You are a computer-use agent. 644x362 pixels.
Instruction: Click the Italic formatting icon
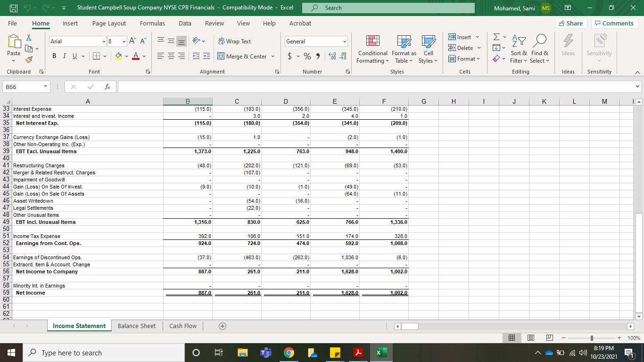64,56
